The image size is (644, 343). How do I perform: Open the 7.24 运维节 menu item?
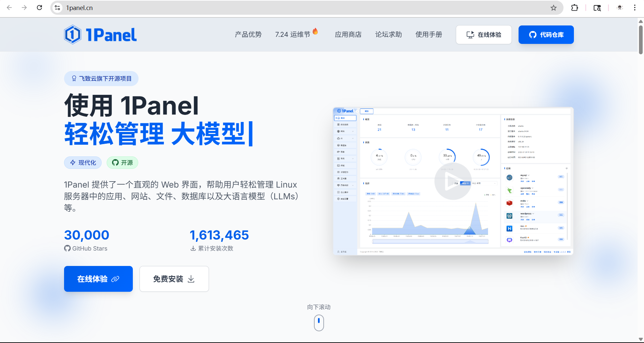point(292,35)
